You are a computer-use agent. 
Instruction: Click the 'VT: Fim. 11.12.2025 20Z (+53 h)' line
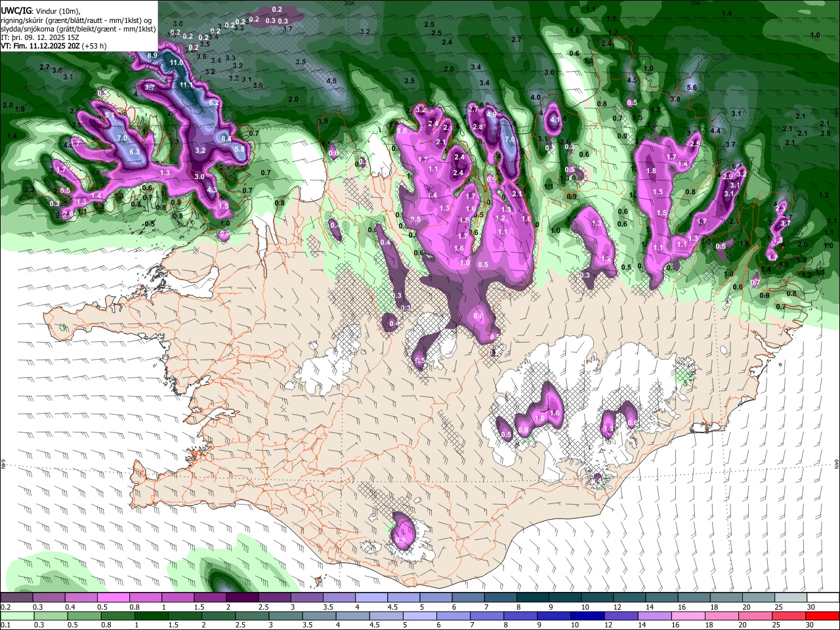(53, 46)
